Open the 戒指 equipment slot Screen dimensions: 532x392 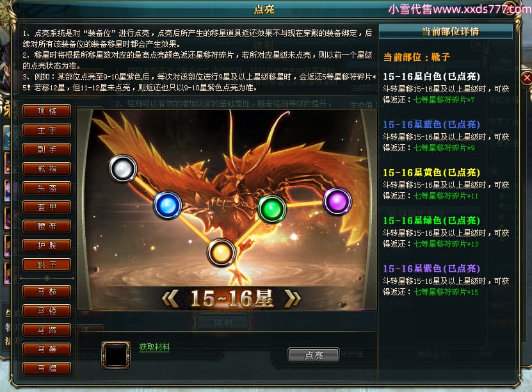point(47,168)
